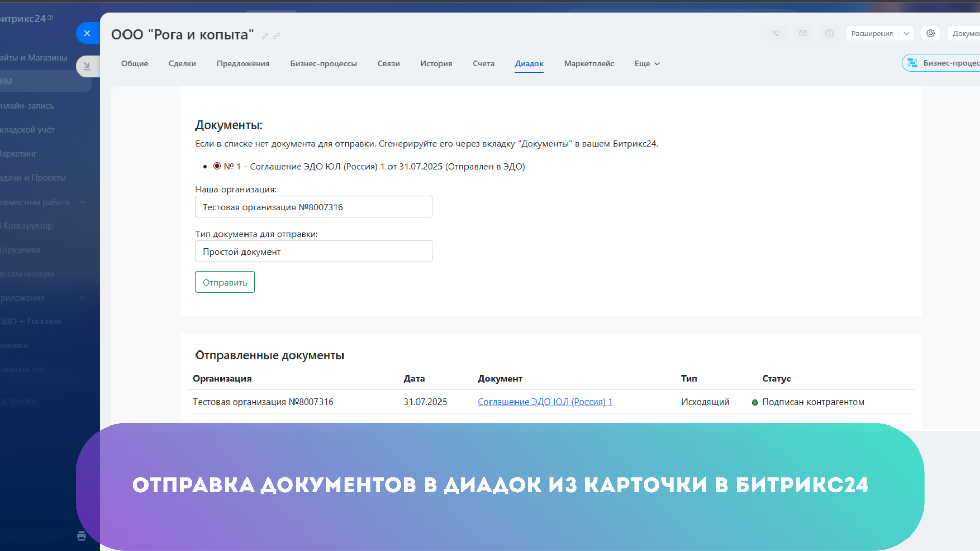
Task: Click the phone call icon
Action: [x=776, y=33]
